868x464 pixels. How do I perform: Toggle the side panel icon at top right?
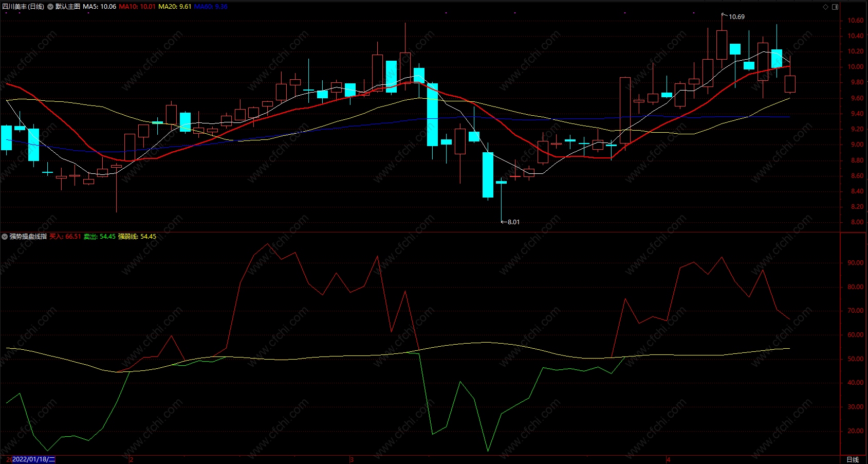click(x=835, y=7)
